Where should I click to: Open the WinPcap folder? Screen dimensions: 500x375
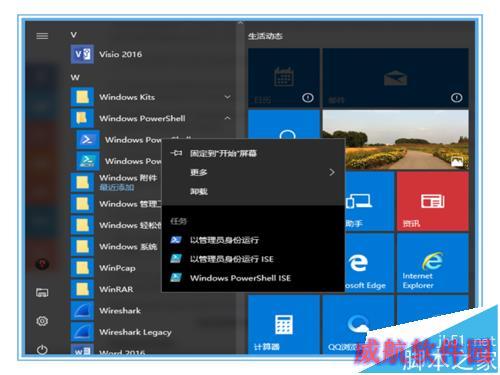pos(116,268)
